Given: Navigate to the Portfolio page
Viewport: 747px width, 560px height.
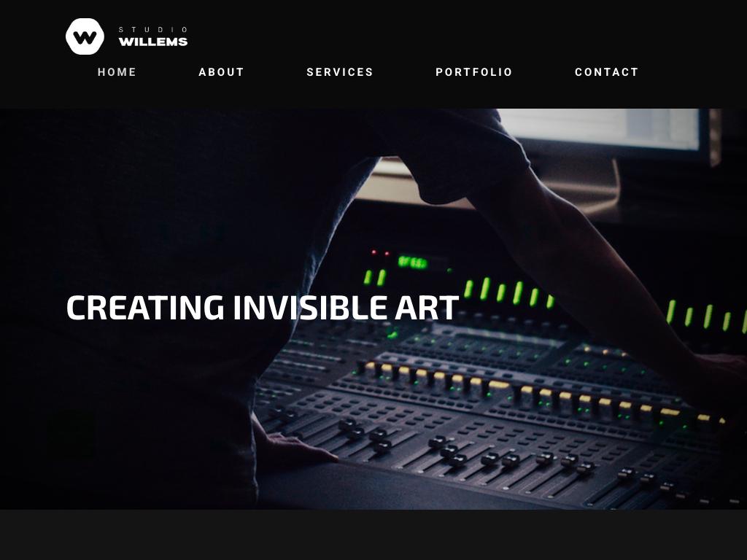Looking at the screenshot, I should click(474, 72).
